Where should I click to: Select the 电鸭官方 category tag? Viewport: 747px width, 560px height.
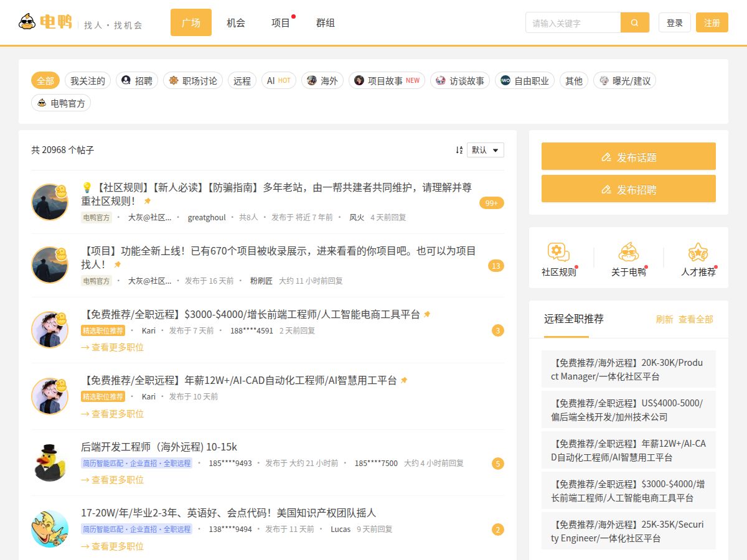(x=61, y=103)
